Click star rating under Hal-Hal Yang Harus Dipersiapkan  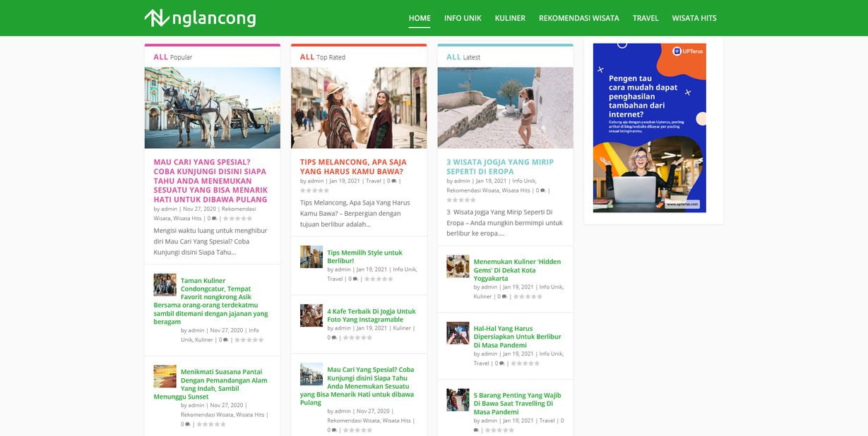[525, 364]
